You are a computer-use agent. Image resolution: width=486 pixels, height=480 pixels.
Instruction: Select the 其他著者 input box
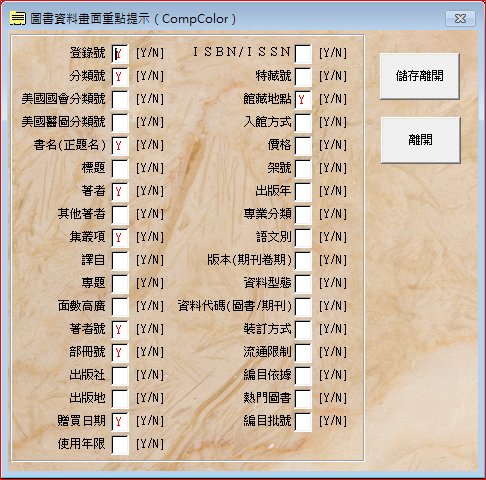120,215
